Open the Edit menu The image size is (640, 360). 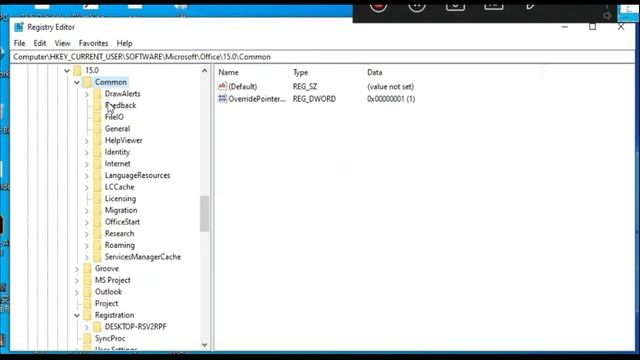coord(40,43)
